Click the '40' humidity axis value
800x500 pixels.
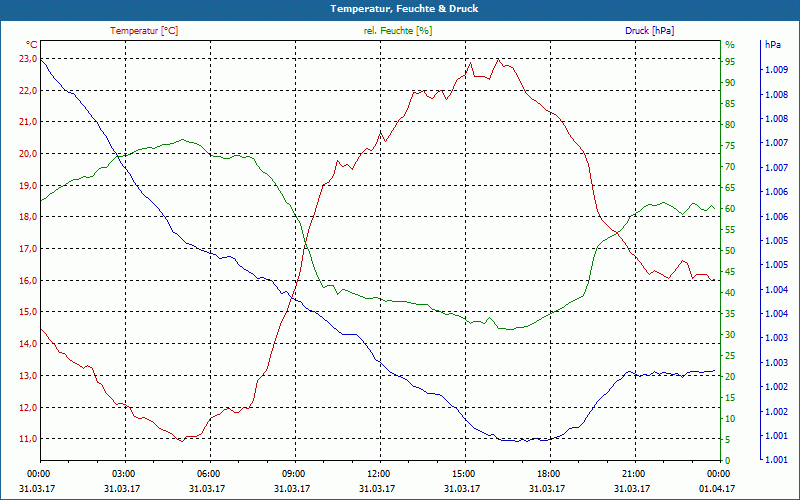(730, 292)
